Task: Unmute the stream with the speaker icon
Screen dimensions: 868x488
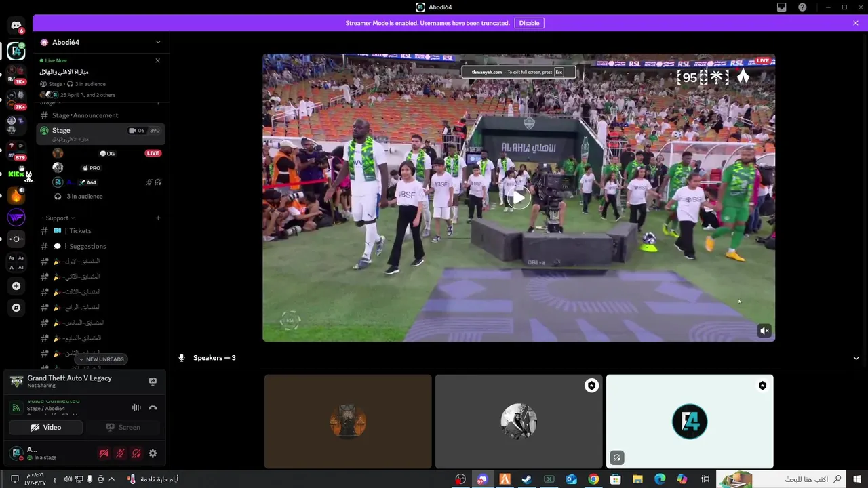Action: 764,331
